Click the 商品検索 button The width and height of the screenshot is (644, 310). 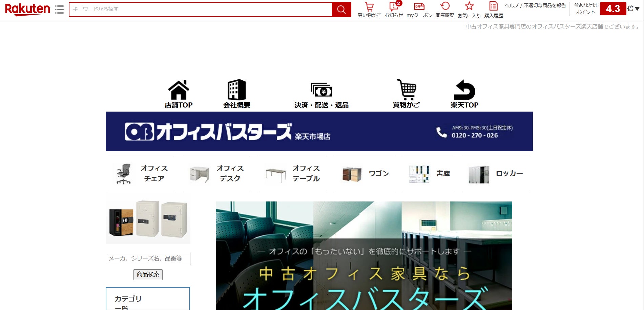(x=148, y=274)
